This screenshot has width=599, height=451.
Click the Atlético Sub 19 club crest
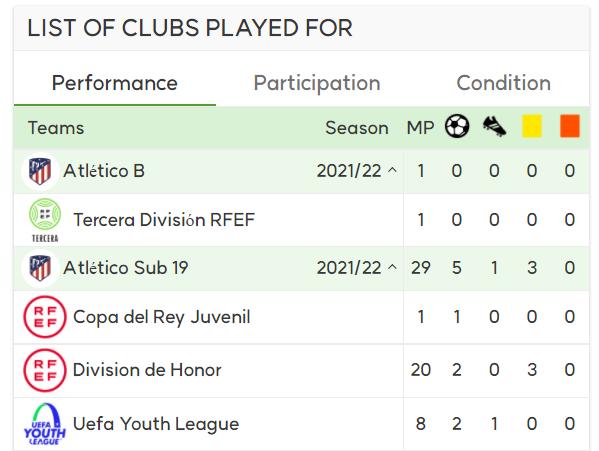[x=40, y=268]
